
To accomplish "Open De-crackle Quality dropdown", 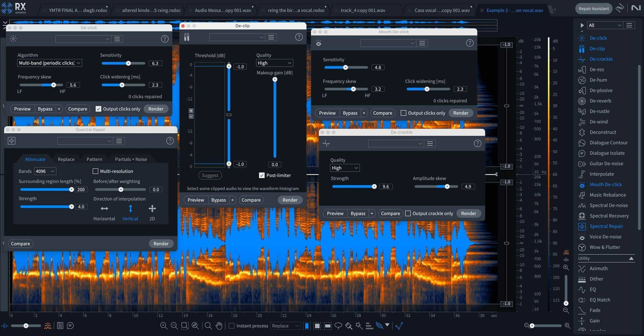I will point(345,168).
